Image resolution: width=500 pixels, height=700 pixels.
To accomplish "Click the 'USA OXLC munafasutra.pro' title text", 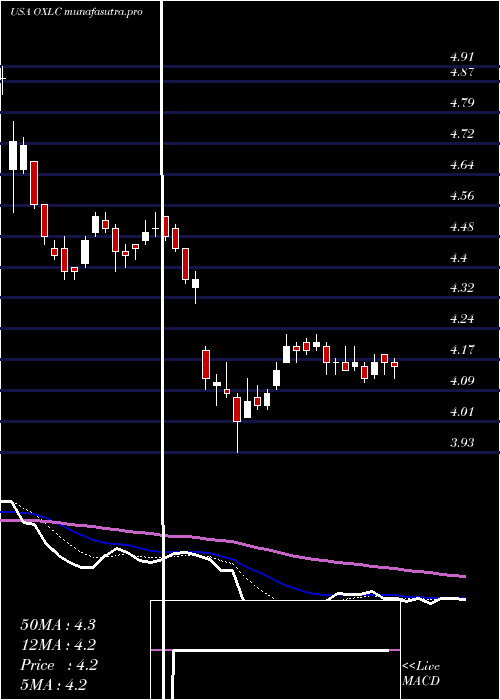I will coord(76,12).
